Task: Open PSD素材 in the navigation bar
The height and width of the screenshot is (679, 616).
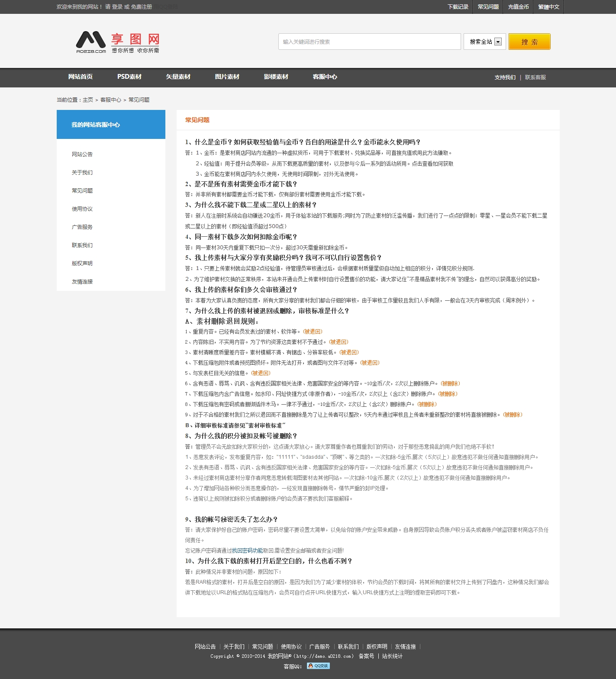Action: click(129, 77)
